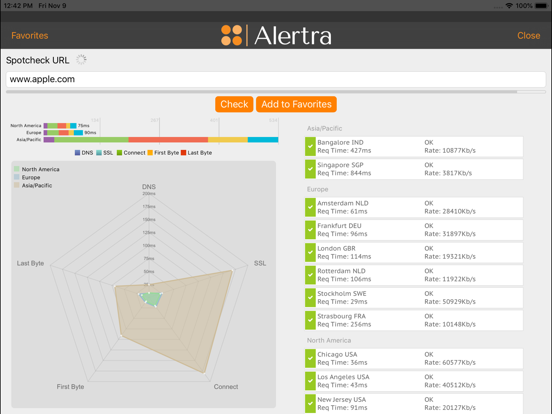This screenshot has height=414, width=552.
Task: Click the First Byte legend swatch
Action: pos(150,153)
